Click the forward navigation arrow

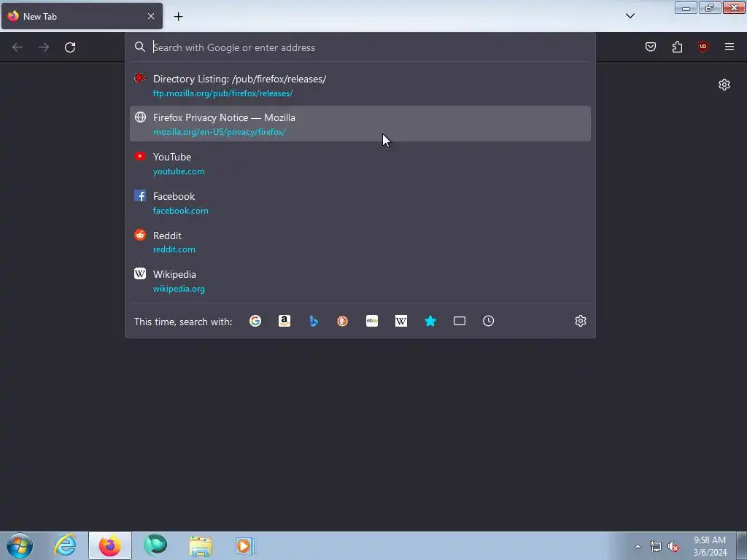coord(44,47)
